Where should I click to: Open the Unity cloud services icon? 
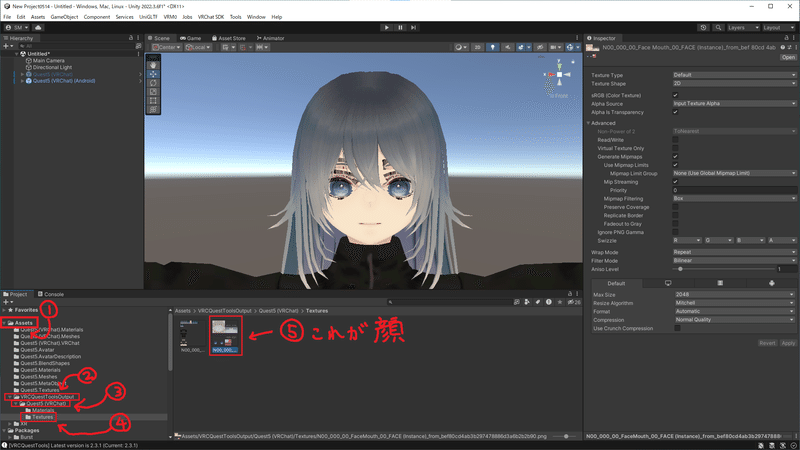(x=38, y=28)
